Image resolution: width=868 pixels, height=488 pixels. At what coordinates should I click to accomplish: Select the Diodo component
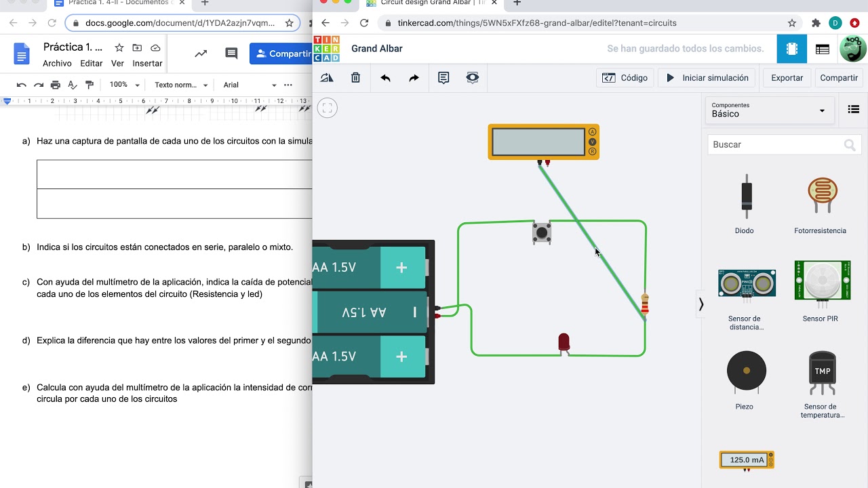744,203
